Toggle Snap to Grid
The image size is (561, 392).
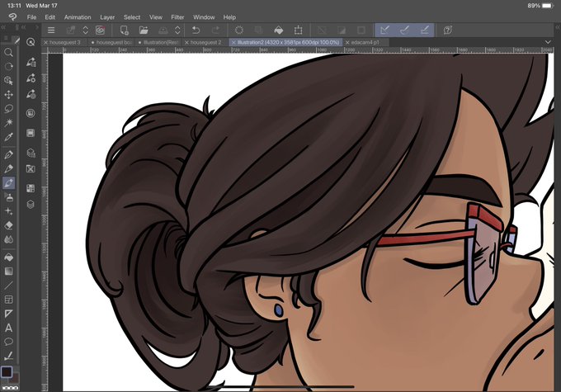[424, 30]
